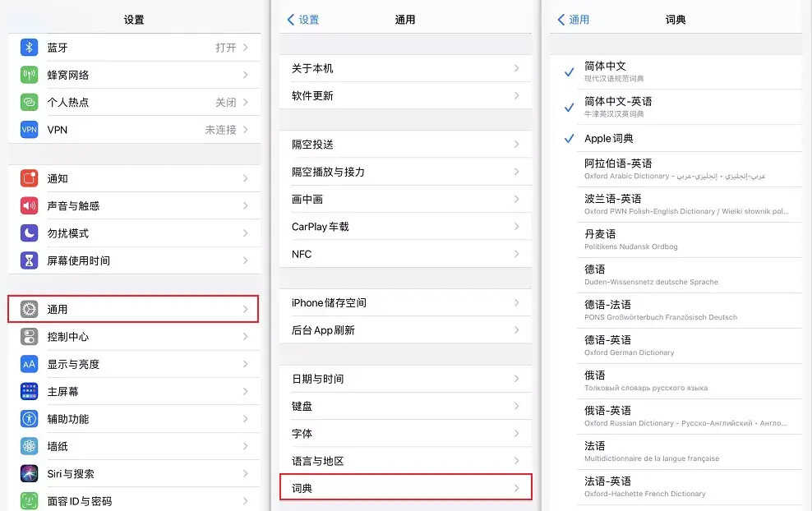Go back to 通用 from 词典

[x=573, y=20]
